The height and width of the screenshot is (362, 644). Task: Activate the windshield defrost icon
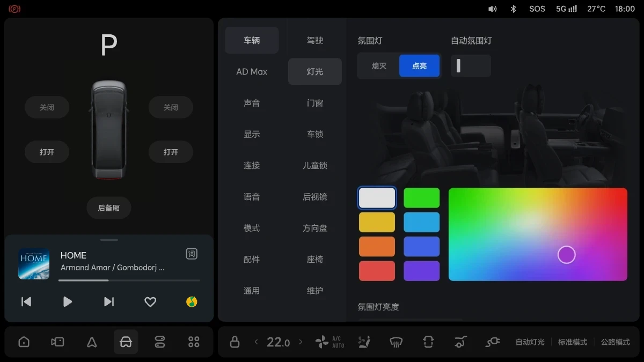[396, 342]
